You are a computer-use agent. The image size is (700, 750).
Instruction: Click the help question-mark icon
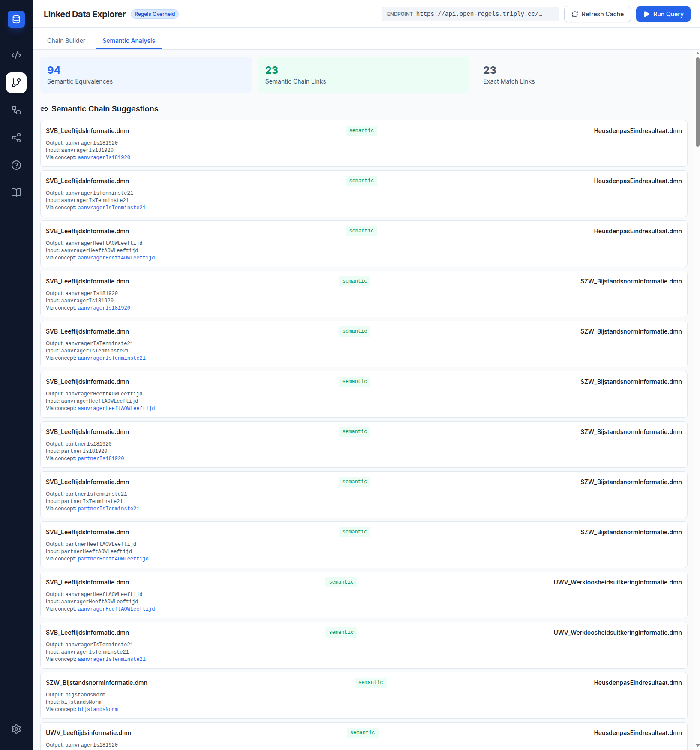pos(16,165)
